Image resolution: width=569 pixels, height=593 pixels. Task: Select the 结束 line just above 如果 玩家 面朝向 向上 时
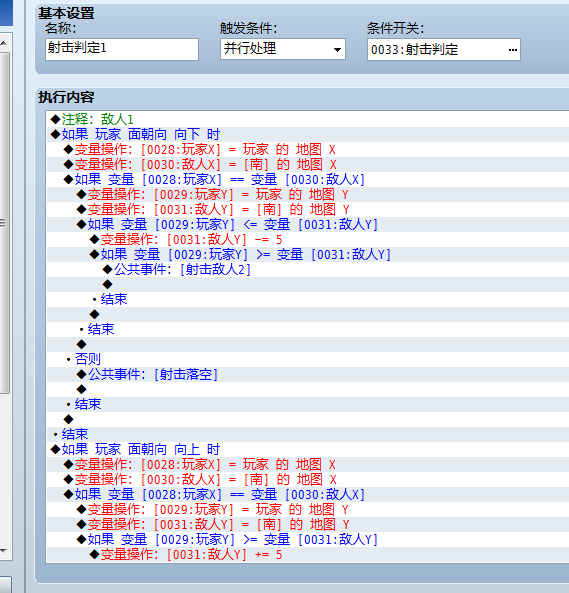click(307, 434)
